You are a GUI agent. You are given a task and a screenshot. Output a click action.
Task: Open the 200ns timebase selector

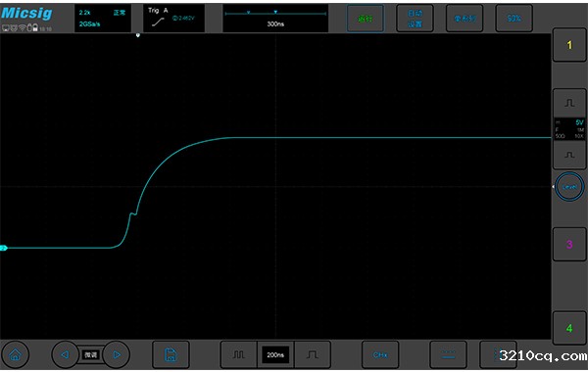pyautogui.click(x=275, y=354)
